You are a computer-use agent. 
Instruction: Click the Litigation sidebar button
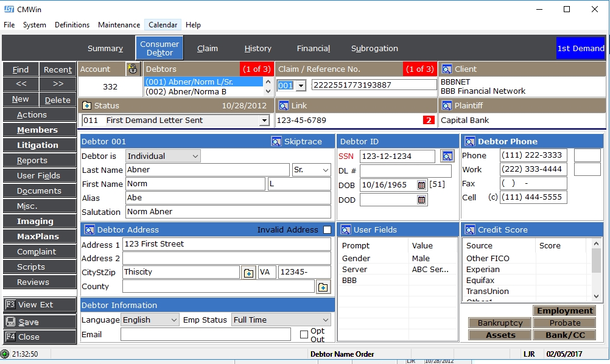click(38, 145)
